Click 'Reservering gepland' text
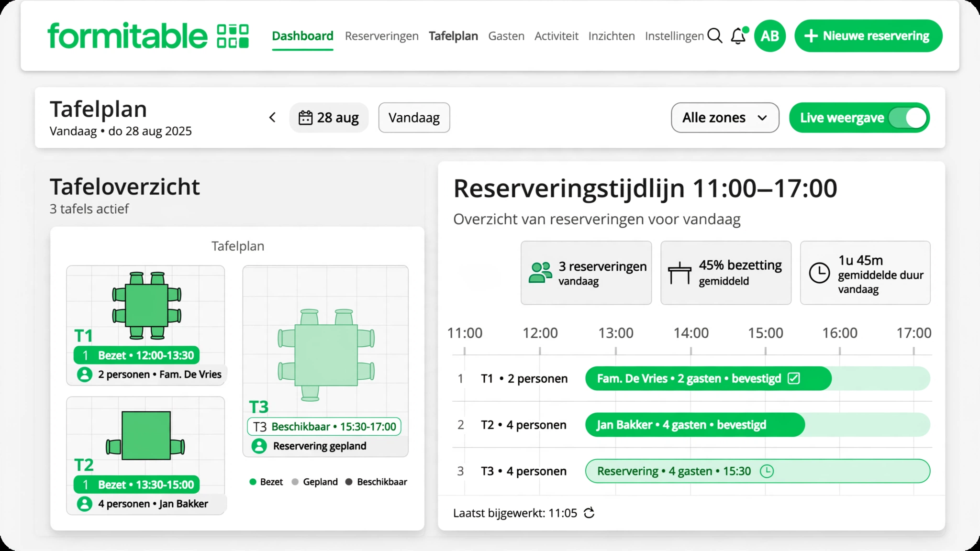980x551 pixels. click(320, 446)
